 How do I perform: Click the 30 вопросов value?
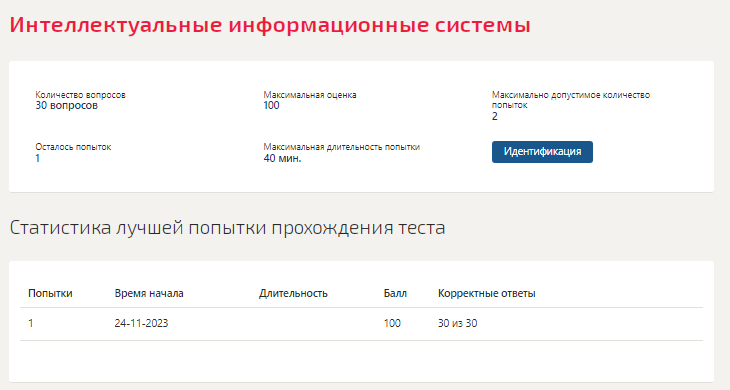pos(67,106)
